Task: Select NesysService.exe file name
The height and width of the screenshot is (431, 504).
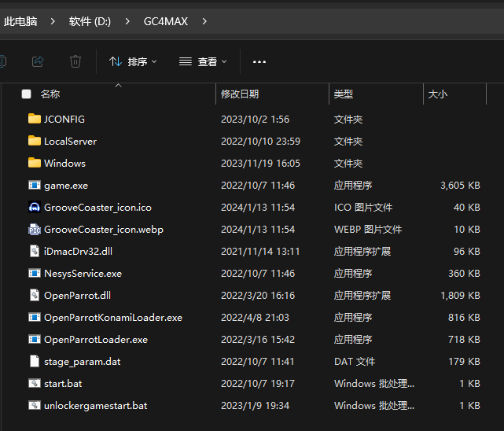Action: coord(83,274)
